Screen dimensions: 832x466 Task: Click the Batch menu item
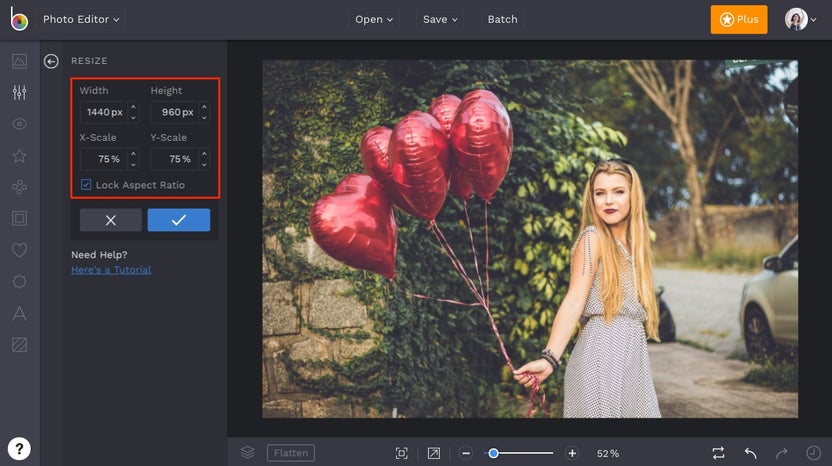(x=502, y=19)
